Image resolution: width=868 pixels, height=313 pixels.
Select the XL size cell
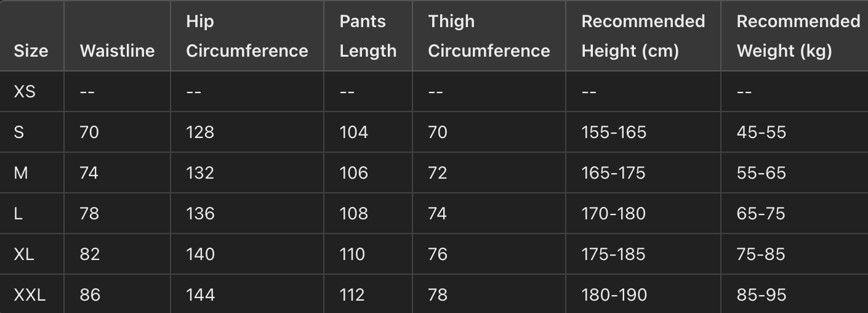[x=24, y=254]
